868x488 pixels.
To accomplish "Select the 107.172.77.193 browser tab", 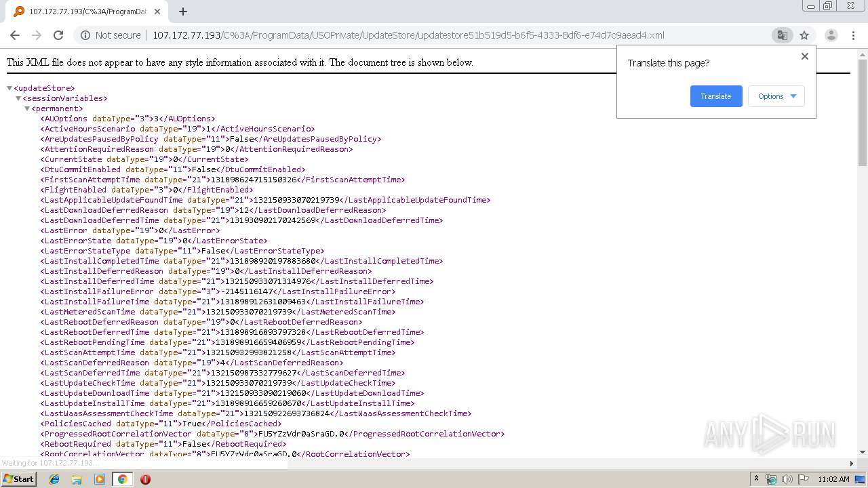I will (88, 12).
